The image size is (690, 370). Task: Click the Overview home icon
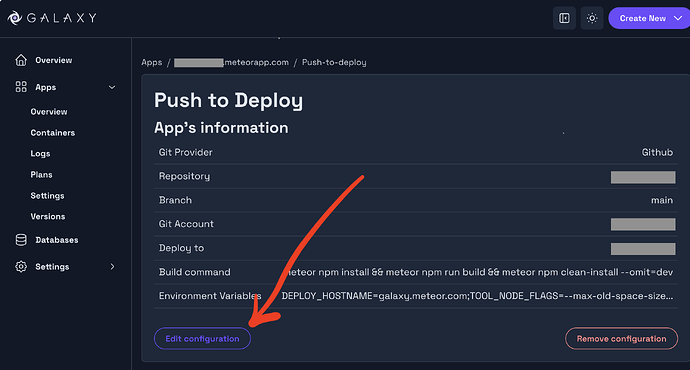tap(21, 60)
